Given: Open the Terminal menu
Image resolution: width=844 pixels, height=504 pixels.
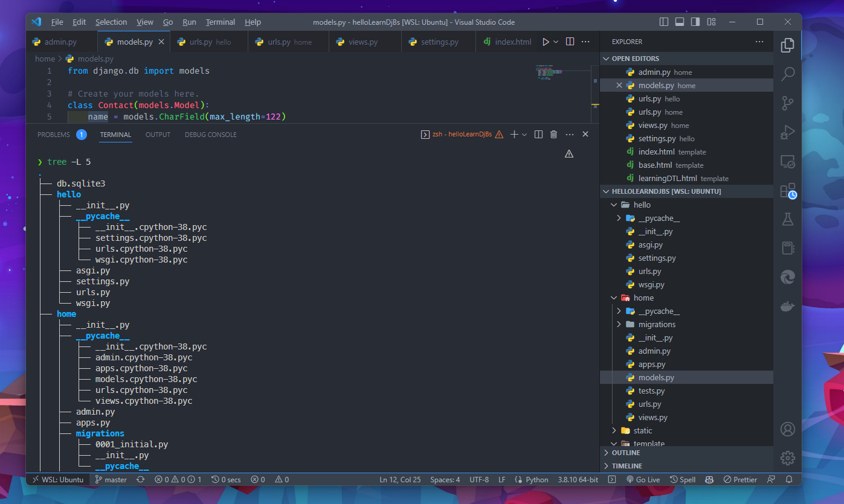Looking at the screenshot, I should coord(220,22).
